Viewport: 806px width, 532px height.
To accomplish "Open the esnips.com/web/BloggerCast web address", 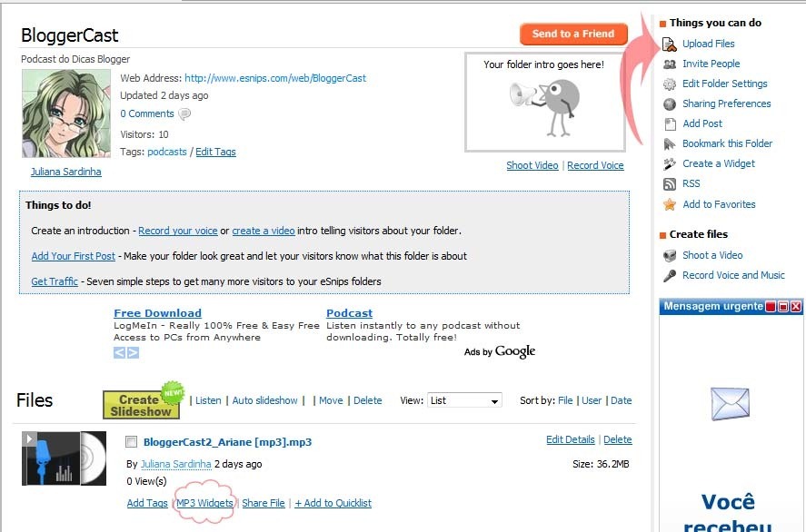I will click(x=275, y=79).
